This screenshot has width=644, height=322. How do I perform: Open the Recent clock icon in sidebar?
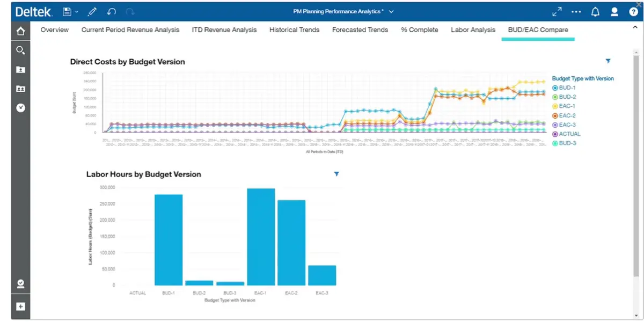pos(20,107)
